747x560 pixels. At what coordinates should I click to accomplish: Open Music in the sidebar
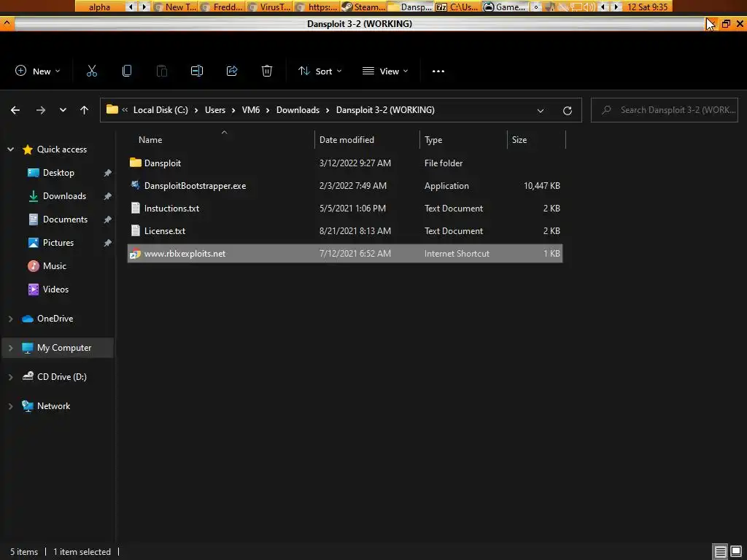click(x=54, y=266)
